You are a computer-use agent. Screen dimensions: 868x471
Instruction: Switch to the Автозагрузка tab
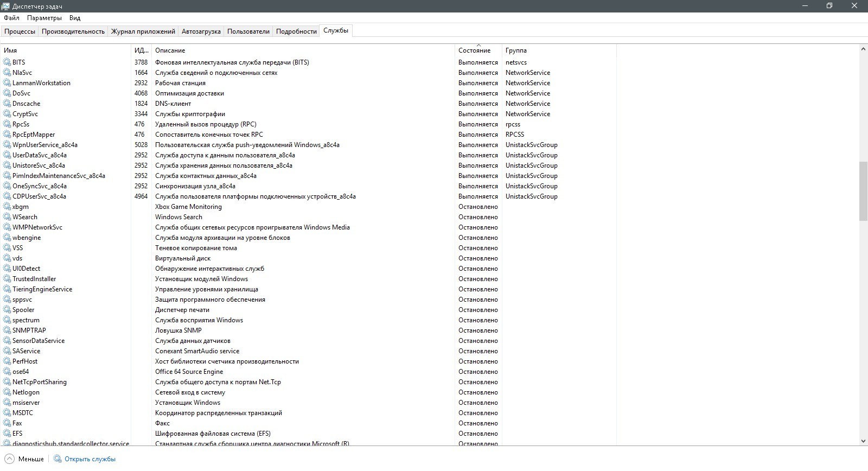(201, 31)
